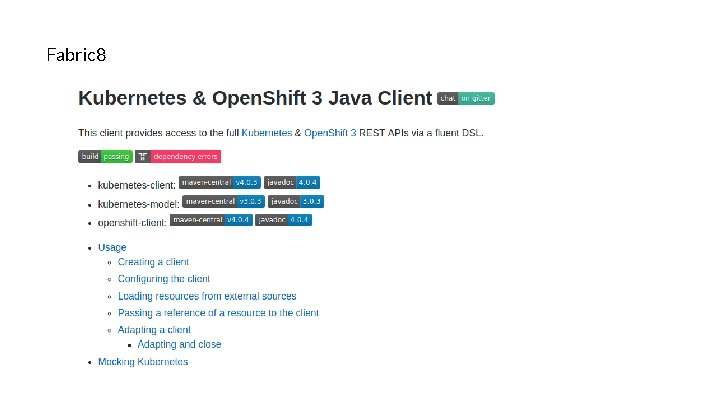
Task: Jump to Mocking Kubernetes section
Action: (x=143, y=362)
